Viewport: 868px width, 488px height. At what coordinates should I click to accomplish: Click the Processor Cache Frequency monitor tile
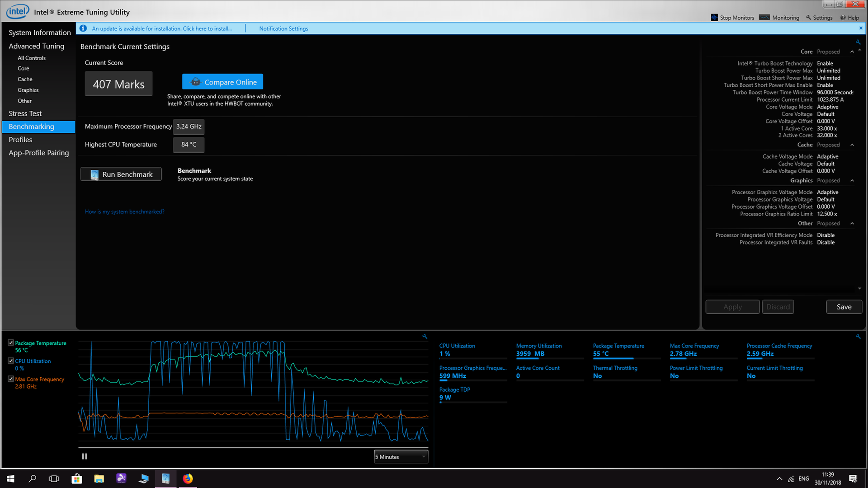click(x=780, y=351)
